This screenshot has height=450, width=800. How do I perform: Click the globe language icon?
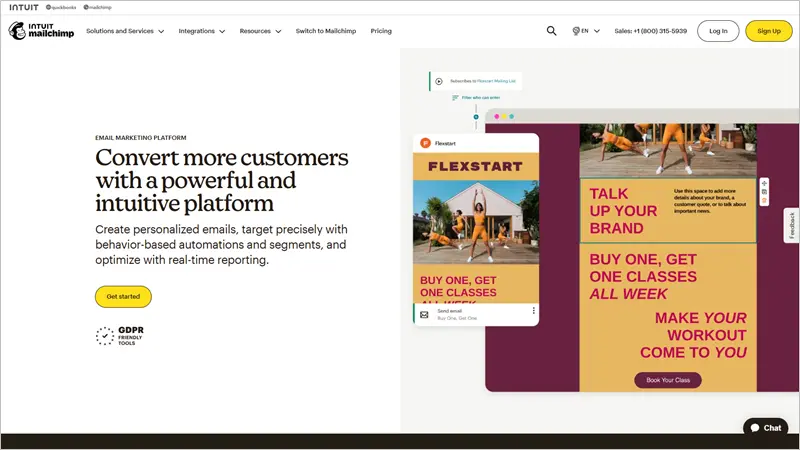[x=577, y=31]
